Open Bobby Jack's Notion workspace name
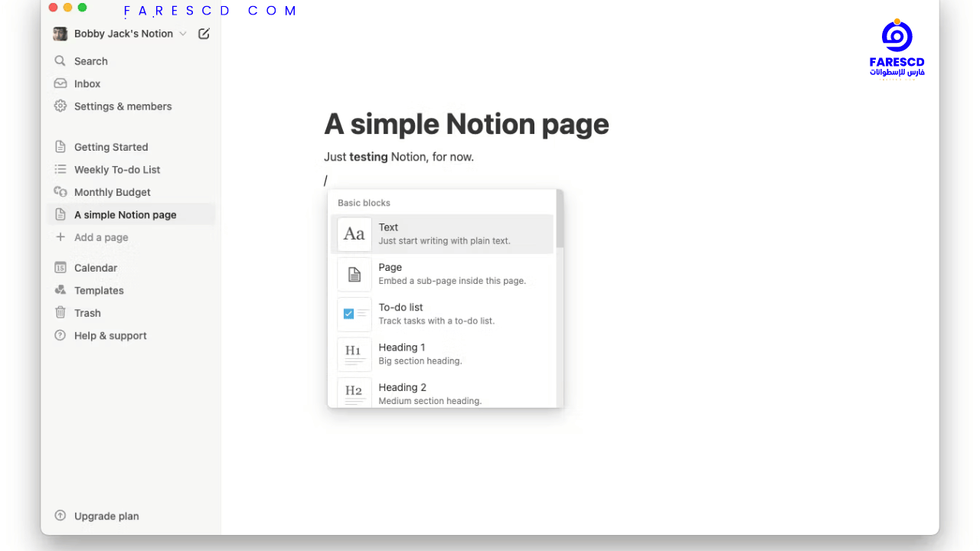The height and width of the screenshot is (551, 980). click(x=123, y=34)
